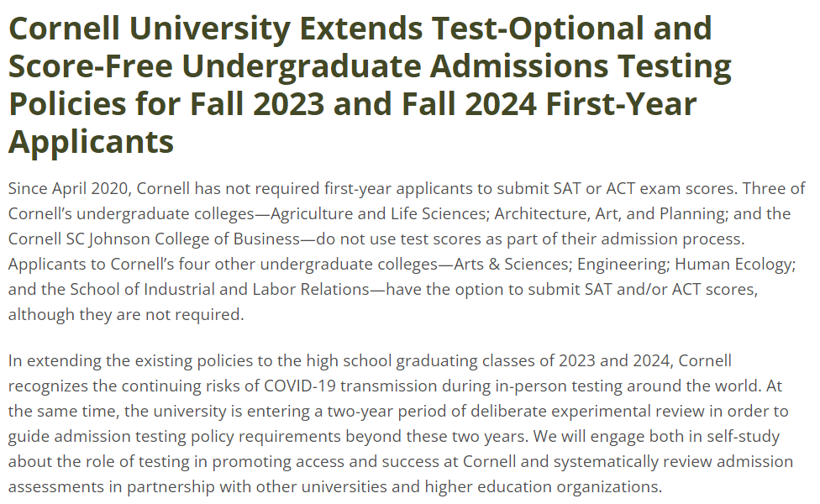820x504 pixels.
Task: Click the article headline about Test-Optional policies
Action: (x=370, y=85)
